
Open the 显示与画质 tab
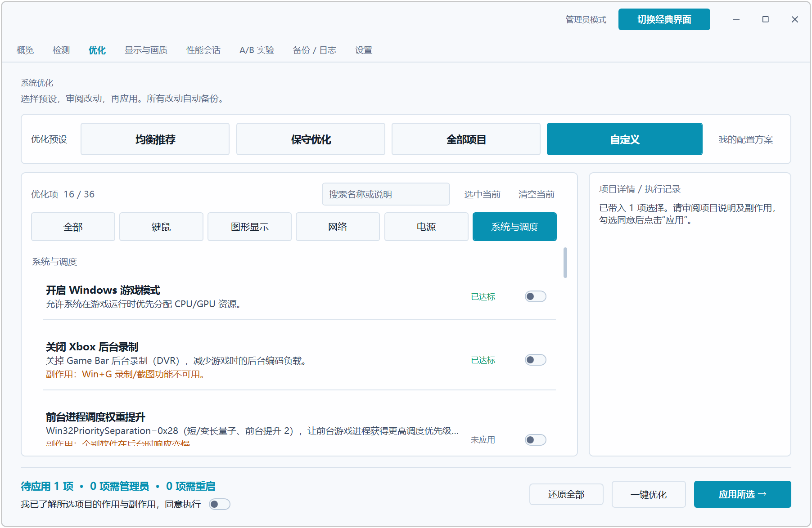(x=146, y=50)
